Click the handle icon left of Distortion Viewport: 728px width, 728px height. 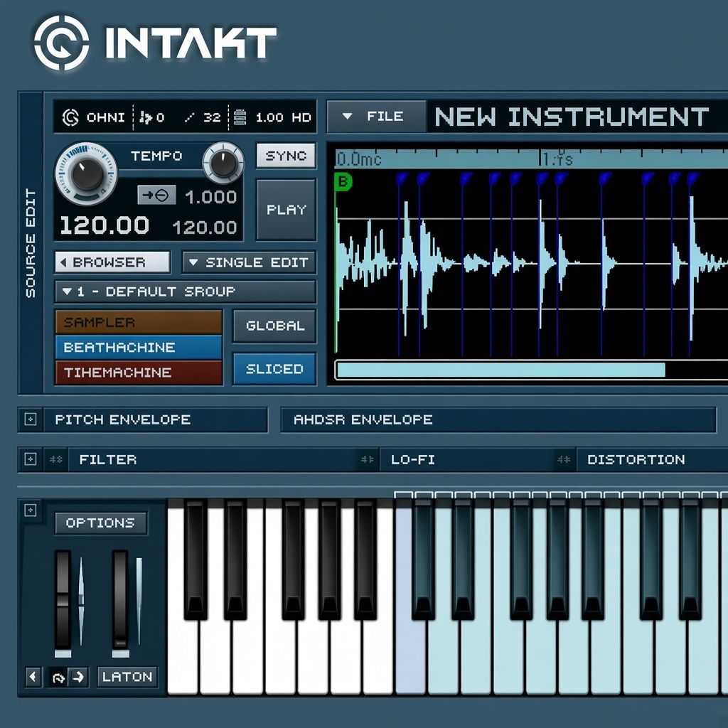[x=564, y=460]
